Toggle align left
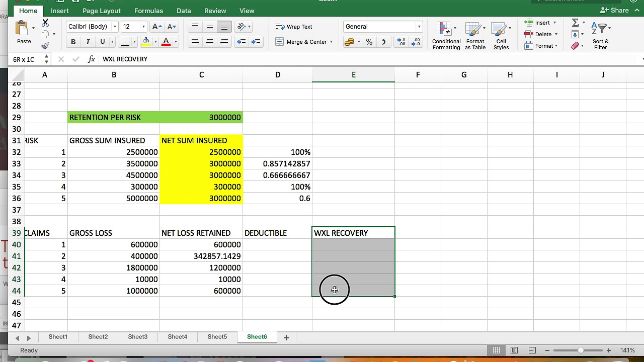 click(x=195, y=42)
